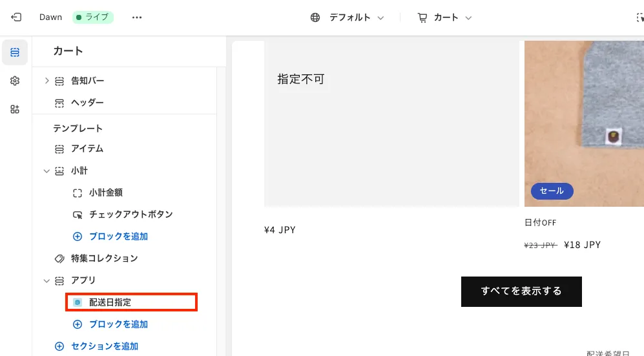Select the ヘッダー section
Image resolution: width=644 pixels, height=356 pixels.
(x=87, y=103)
